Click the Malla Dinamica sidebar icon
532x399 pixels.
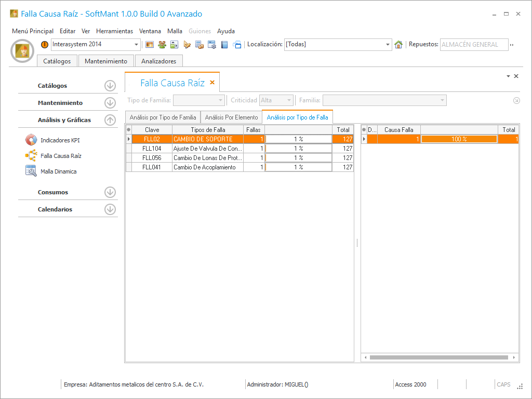click(x=31, y=171)
